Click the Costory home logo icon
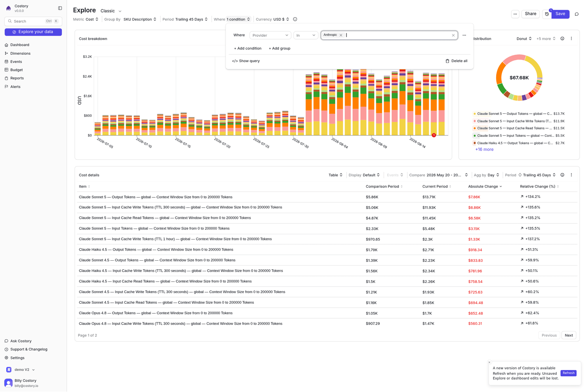This screenshot has width=586, height=392. (9, 8)
